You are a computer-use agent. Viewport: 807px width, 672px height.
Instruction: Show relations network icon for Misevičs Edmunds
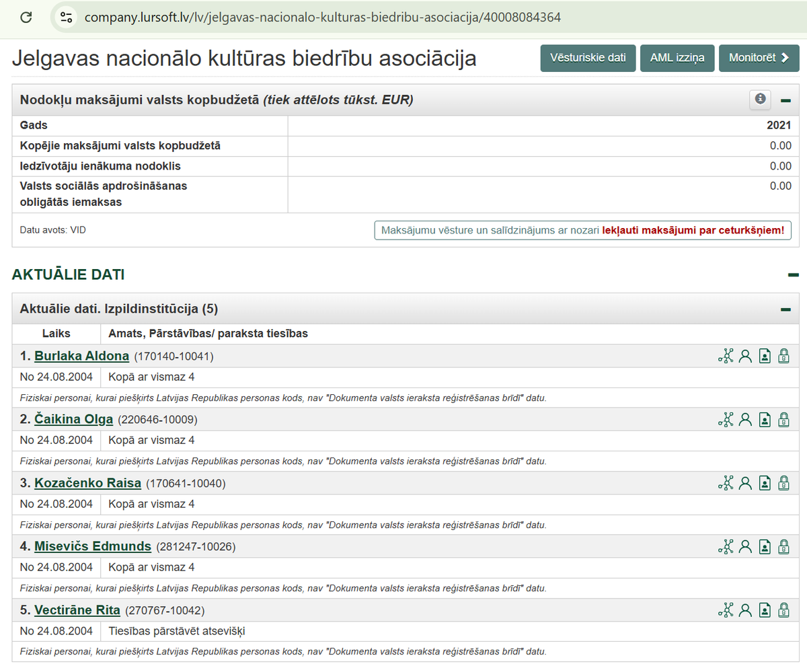(x=726, y=547)
